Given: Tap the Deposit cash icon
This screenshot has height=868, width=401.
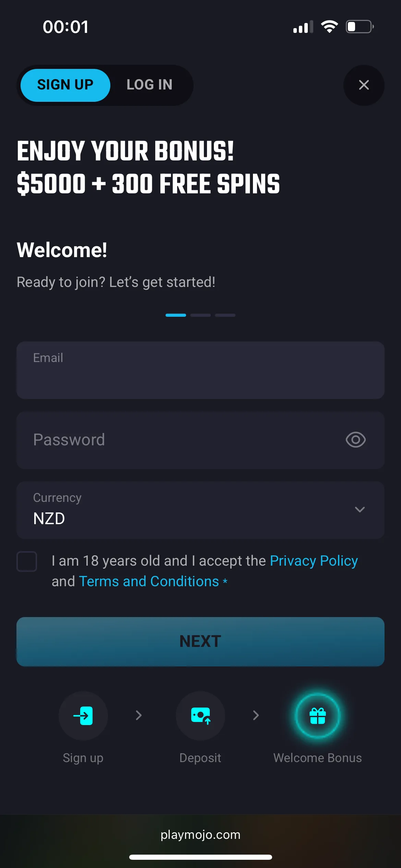Looking at the screenshot, I should (x=200, y=715).
